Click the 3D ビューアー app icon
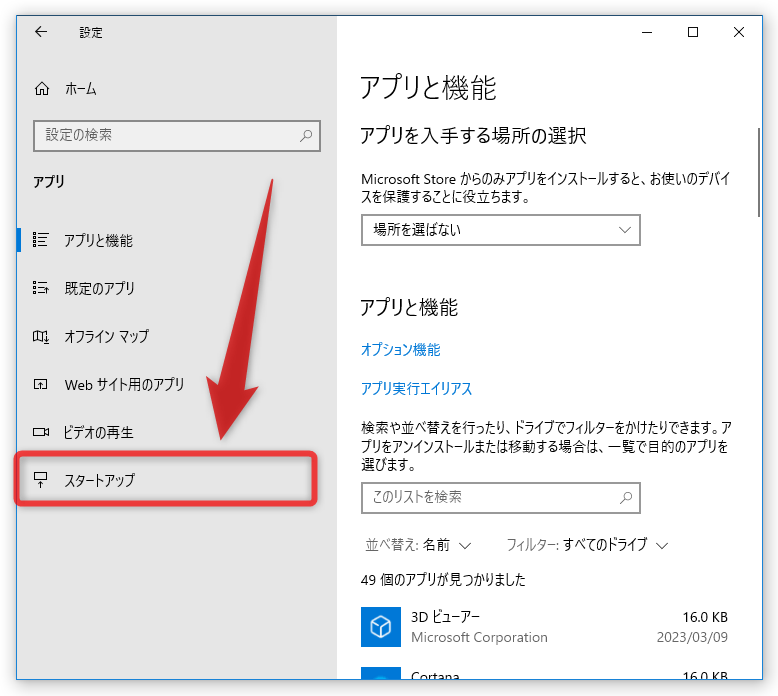This screenshot has width=778, height=696. click(x=381, y=627)
